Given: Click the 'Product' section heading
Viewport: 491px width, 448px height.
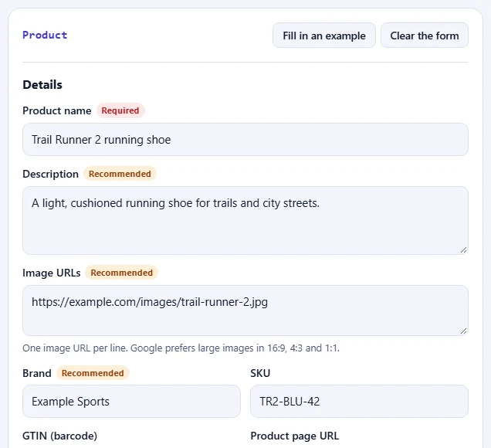Looking at the screenshot, I should (x=45, y=35).
